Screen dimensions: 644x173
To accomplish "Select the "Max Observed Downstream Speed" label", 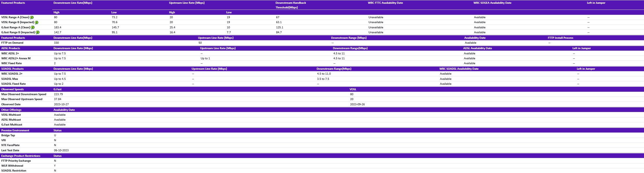I will [x=24, y=94].
